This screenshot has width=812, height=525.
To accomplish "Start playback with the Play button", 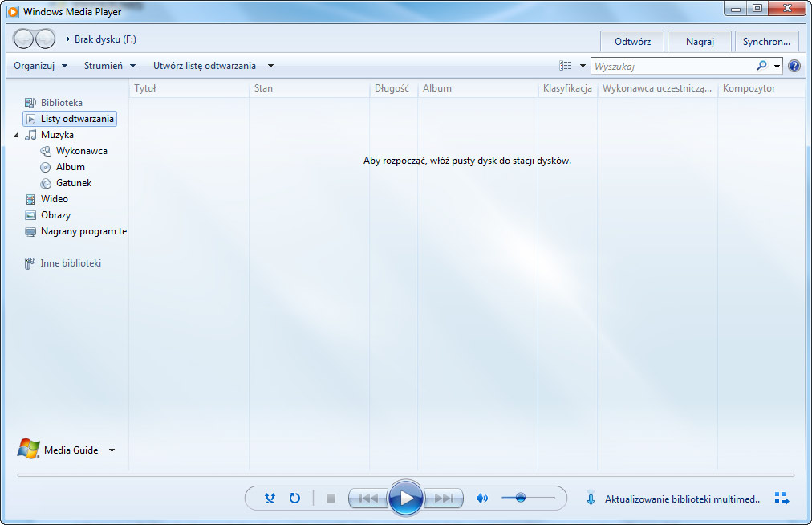I will [x=405, y=498].
